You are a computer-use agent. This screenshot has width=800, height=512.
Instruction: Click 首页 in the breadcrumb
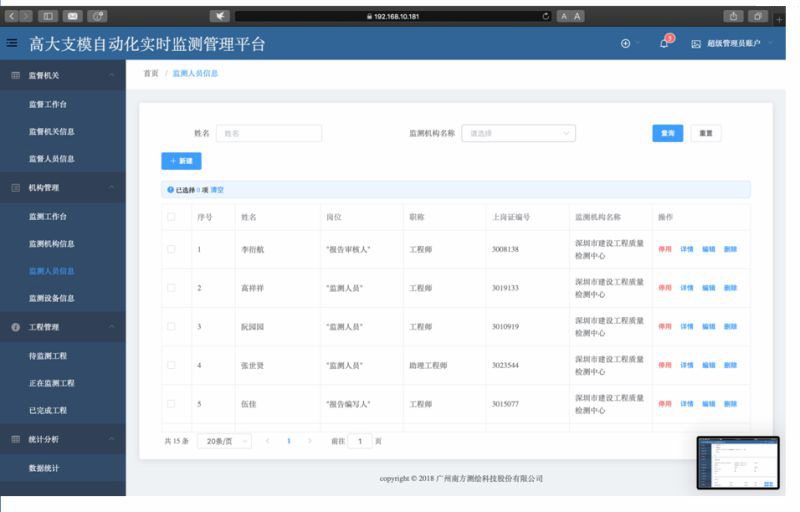tap(151, 73)
